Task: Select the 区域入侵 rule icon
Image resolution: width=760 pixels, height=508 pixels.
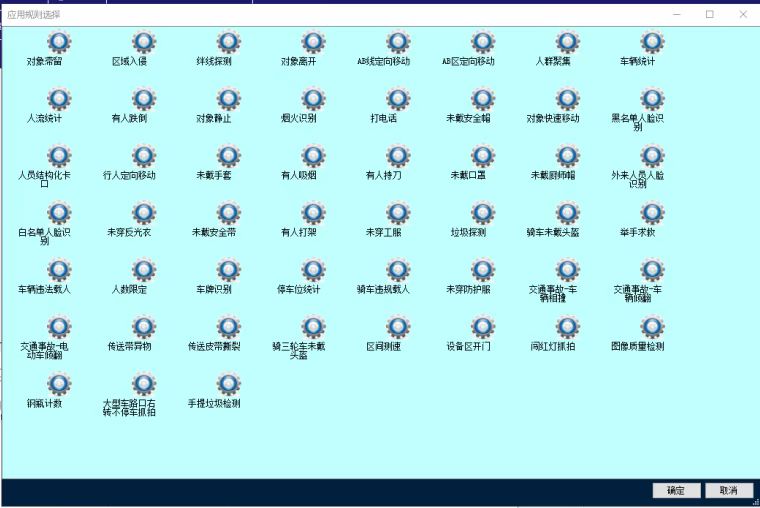Action: (144, 42)
